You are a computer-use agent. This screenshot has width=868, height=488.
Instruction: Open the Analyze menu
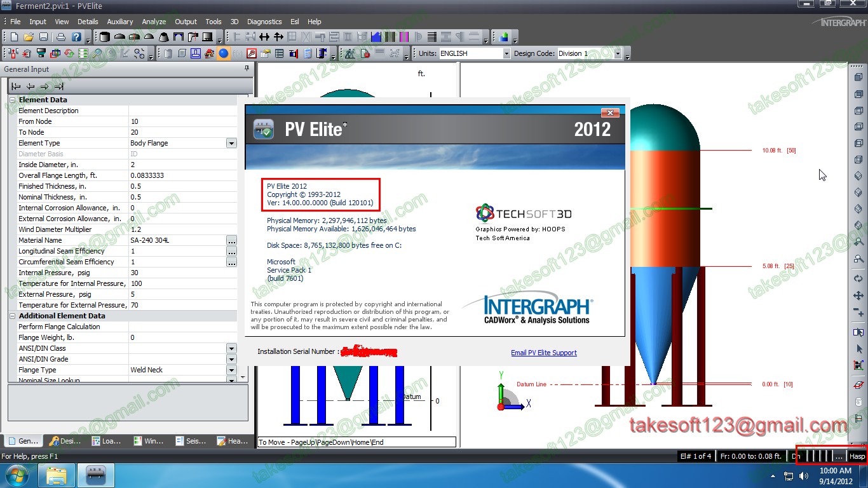(154, 22)
